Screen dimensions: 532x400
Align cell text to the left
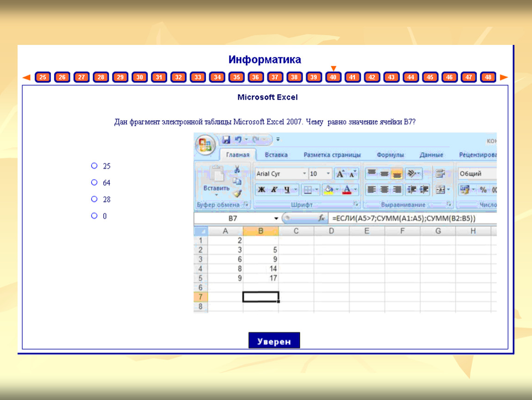tap(371, 189)
